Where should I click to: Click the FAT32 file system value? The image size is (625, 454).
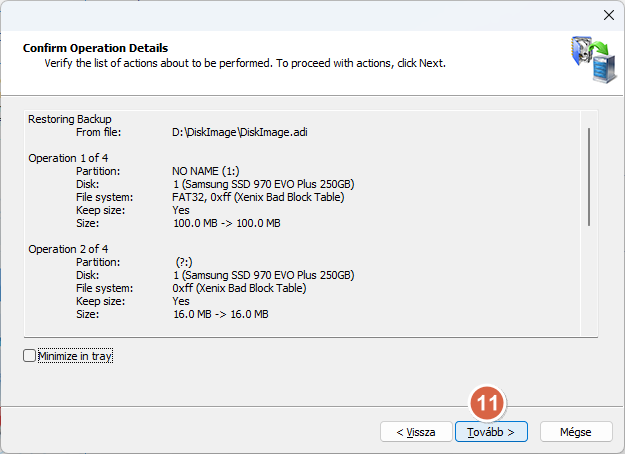click(258, 197)
